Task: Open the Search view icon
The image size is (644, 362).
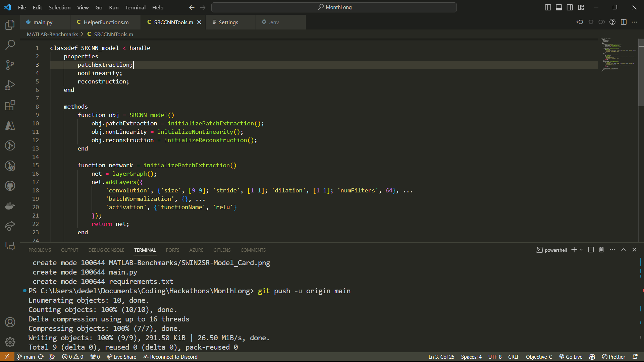Action: pyautogui.click(x=10, y=45)
